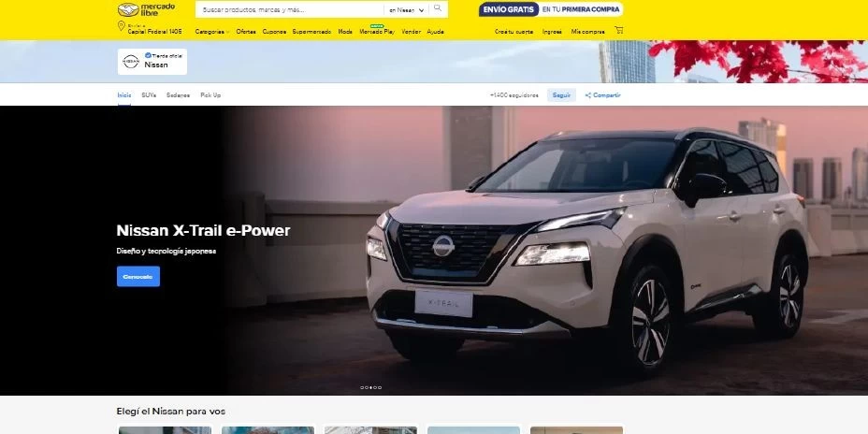The width and height of the screenshot is (868, 434).
Task: Focus the product search field
Action: (290, 9)
